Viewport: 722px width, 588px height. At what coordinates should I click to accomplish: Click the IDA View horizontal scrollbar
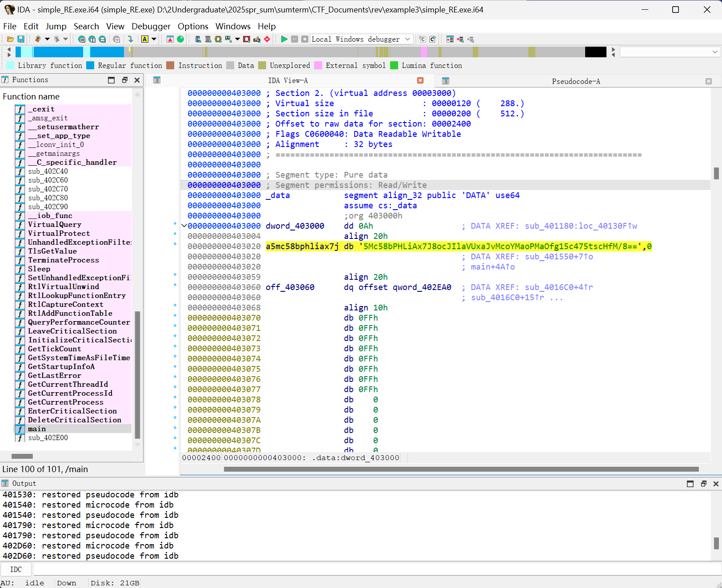tap(461, 469)
